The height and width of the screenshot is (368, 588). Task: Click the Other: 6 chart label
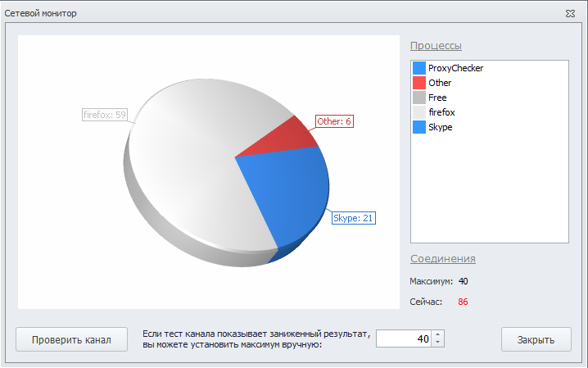tap(334, 121)
